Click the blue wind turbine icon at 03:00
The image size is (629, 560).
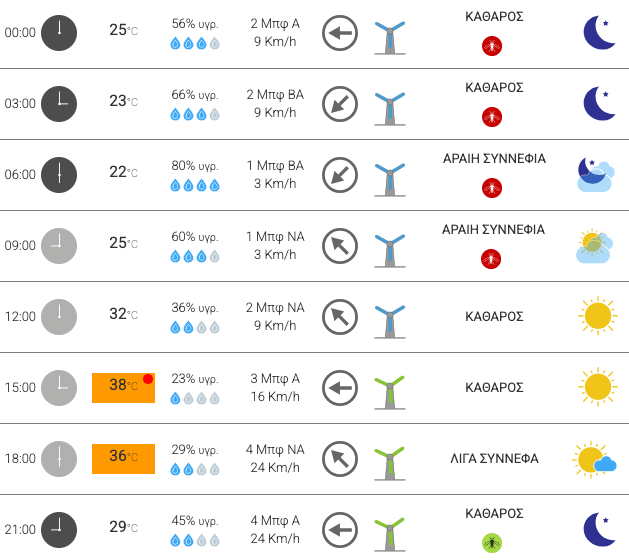pyautogui.click(x=390, y=109)
